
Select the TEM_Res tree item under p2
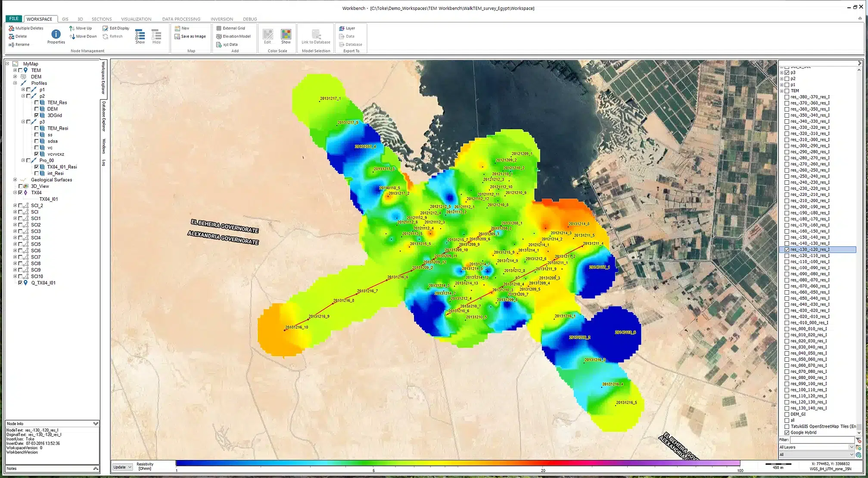(57, 102)
